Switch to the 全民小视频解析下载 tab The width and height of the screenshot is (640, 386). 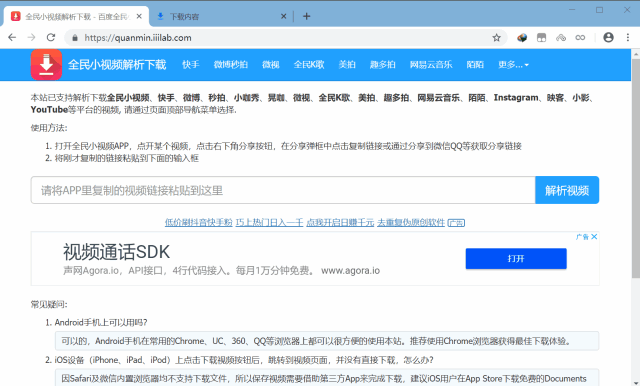(x=77, y=17)
